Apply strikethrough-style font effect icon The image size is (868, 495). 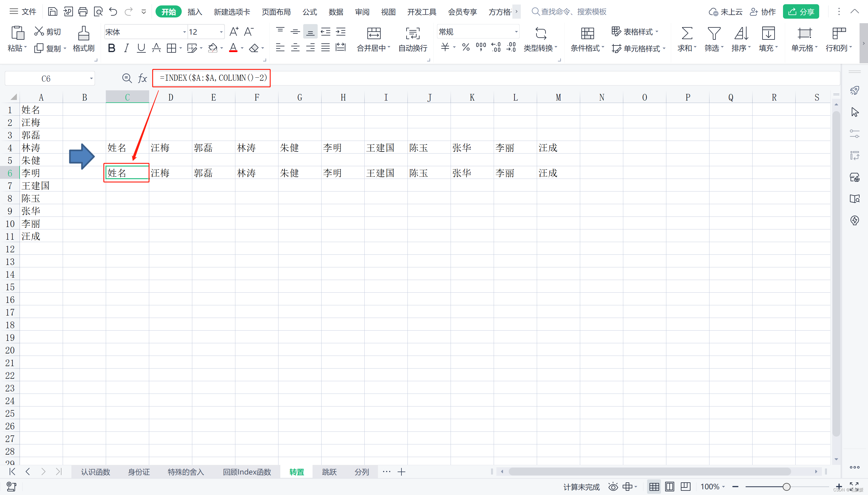point(156,48)
